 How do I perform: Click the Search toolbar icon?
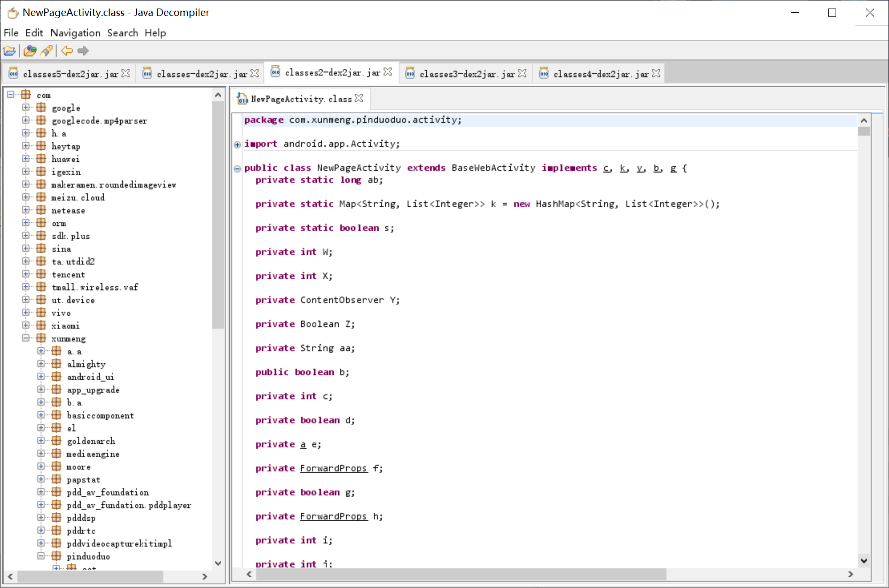point(47,51)
